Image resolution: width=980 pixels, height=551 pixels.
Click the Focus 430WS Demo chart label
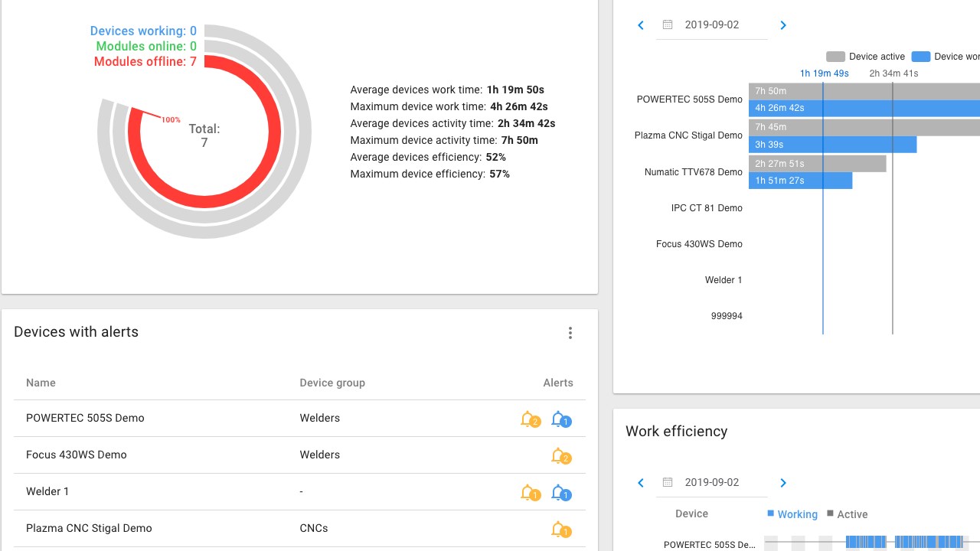699,244
